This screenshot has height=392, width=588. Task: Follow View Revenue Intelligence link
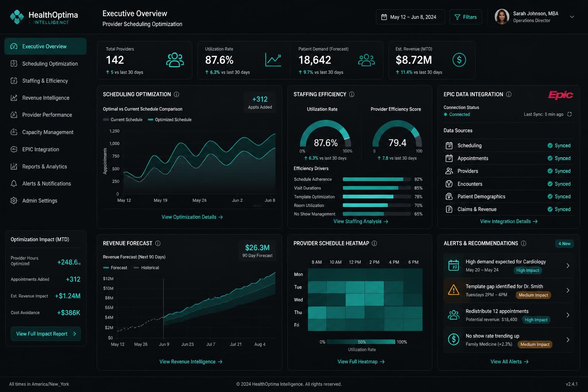point(191,362)
